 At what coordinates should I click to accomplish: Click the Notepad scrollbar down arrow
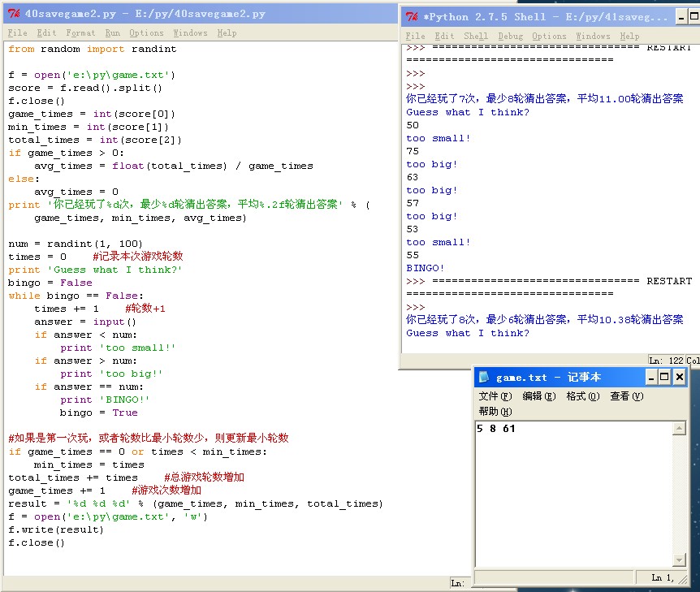pos(679,560)
